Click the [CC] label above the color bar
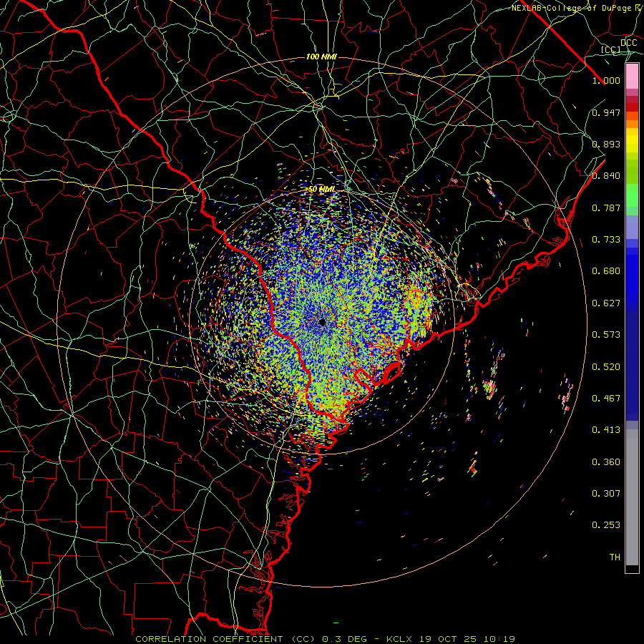This screenshot has height=644, width=644. click(x=611, y=49)
